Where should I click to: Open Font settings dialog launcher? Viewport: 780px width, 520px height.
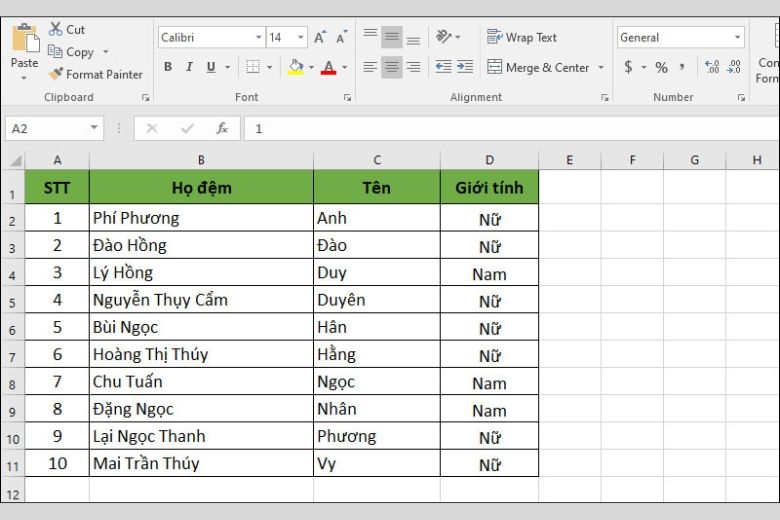click(347, 98)
